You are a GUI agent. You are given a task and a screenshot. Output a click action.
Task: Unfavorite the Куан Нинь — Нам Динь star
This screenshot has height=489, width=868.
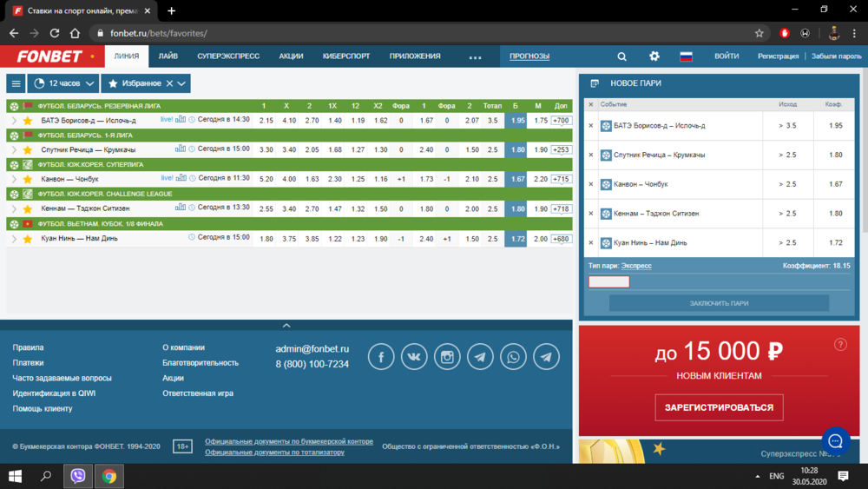28,239
